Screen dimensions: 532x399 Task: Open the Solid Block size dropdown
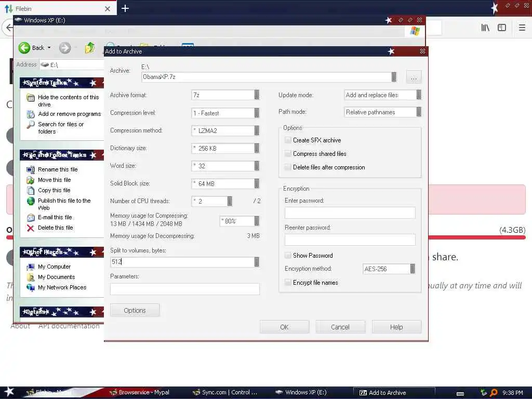(257, 183)
